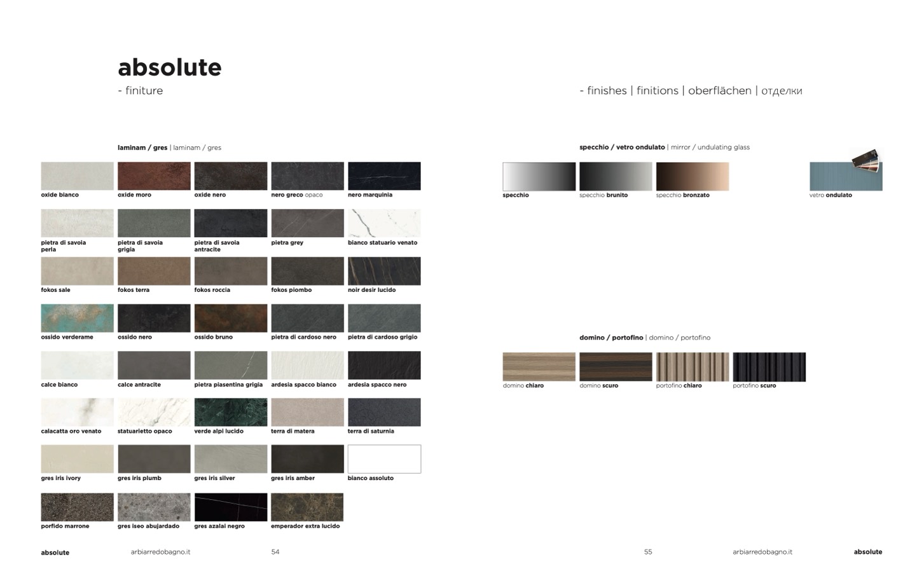The image size is (924, 585).
Task: Choose the portofino scuro ribbed swatch
Action: tap(769, 367)
